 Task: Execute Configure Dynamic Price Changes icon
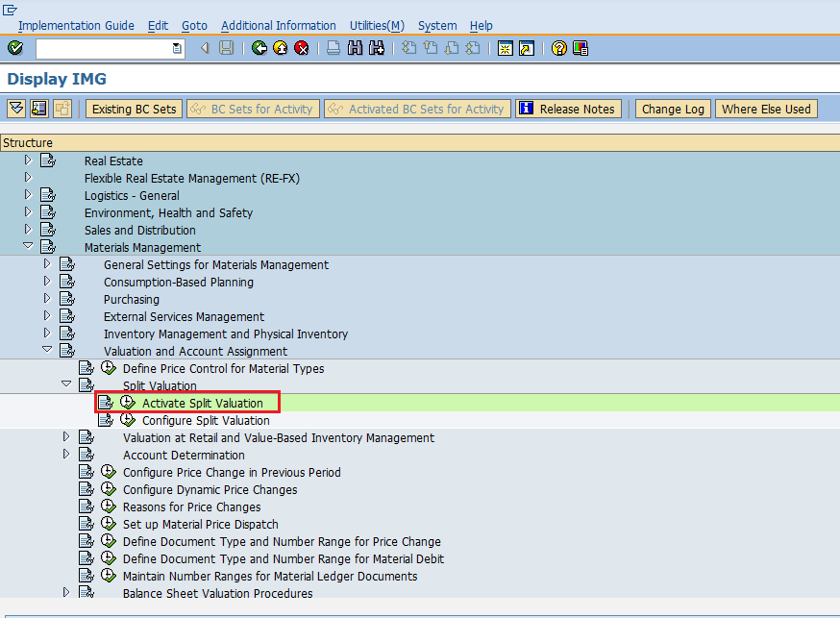pyautogui.click(x=109, y=489)
